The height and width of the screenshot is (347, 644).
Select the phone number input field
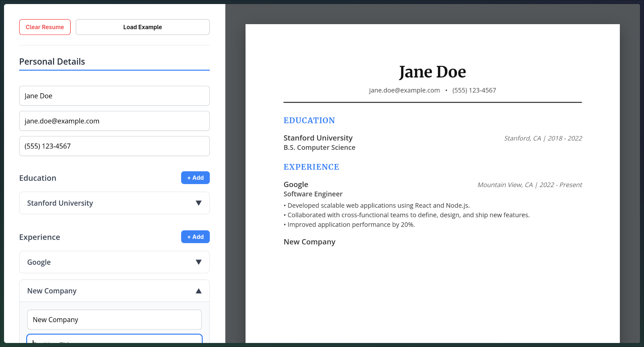coord(114,146)
